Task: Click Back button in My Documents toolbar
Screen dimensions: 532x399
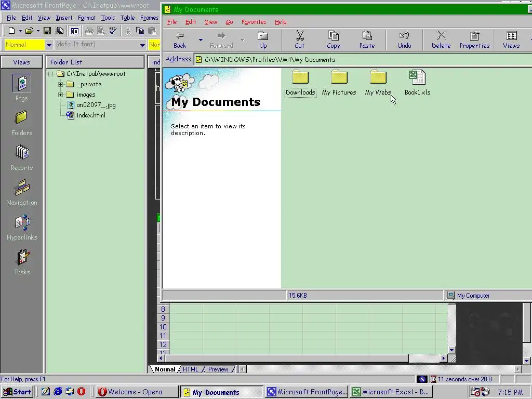Action: tap(179, 40)
